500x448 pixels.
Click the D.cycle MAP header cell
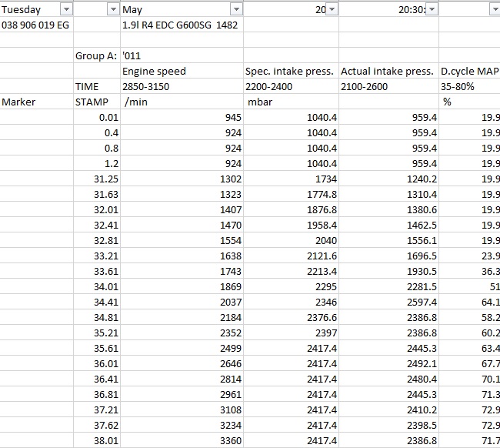point(469,71)
